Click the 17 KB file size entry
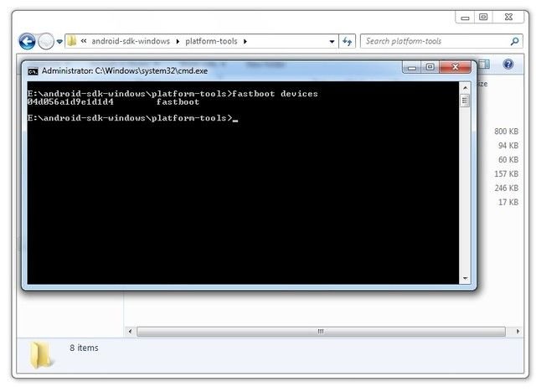The height and width of the screenshot is (392, 536). [x=508, y=203]
